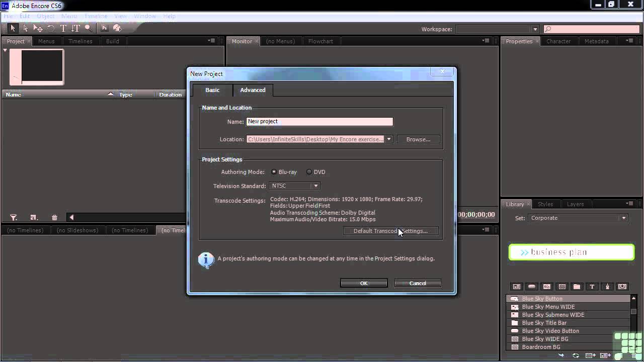
Task: Select Blue Sky Title Bar item
Action: [x=568, y=323]
